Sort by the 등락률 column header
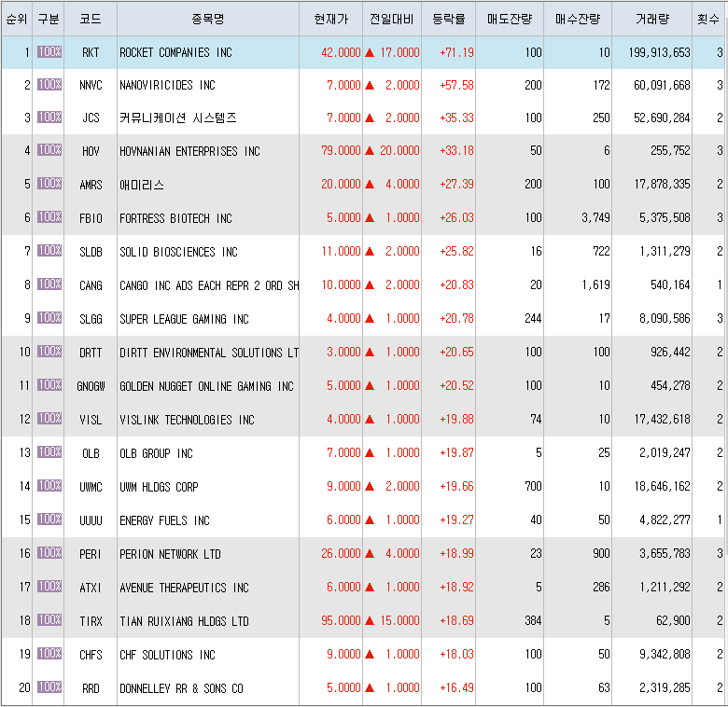This screenshot has width=728, height=707. (x=449, y=19)
